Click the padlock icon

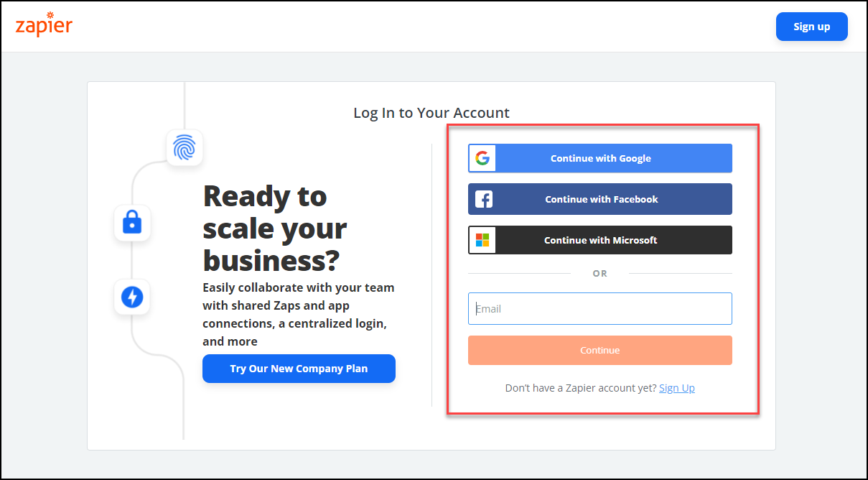(x=132, y=223)
